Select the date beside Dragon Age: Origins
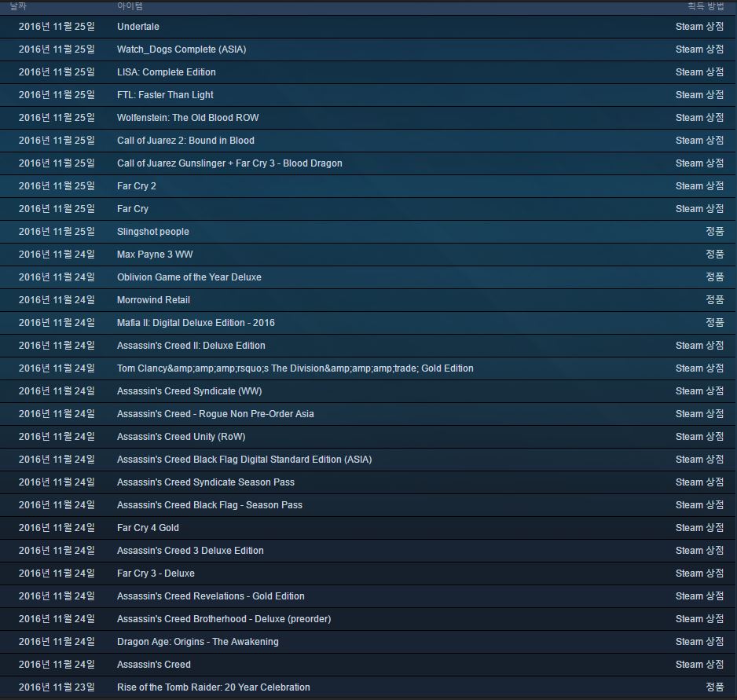737x700 pixels. 57,642
